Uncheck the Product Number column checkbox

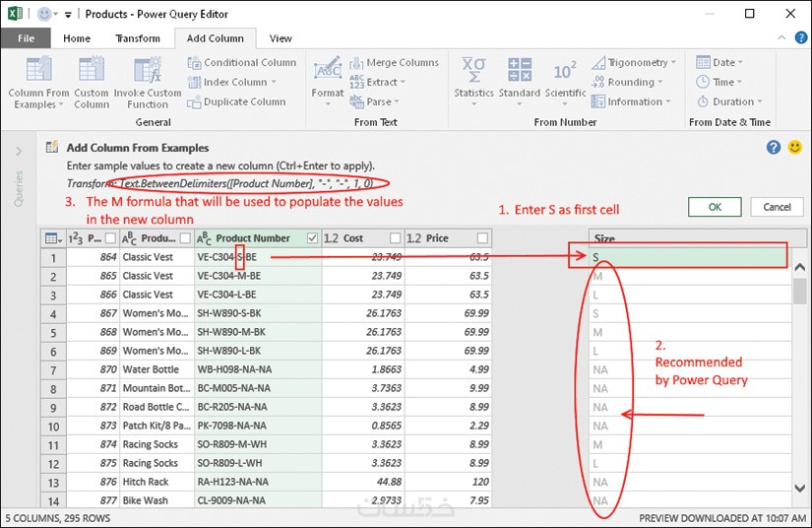(312, 237)
